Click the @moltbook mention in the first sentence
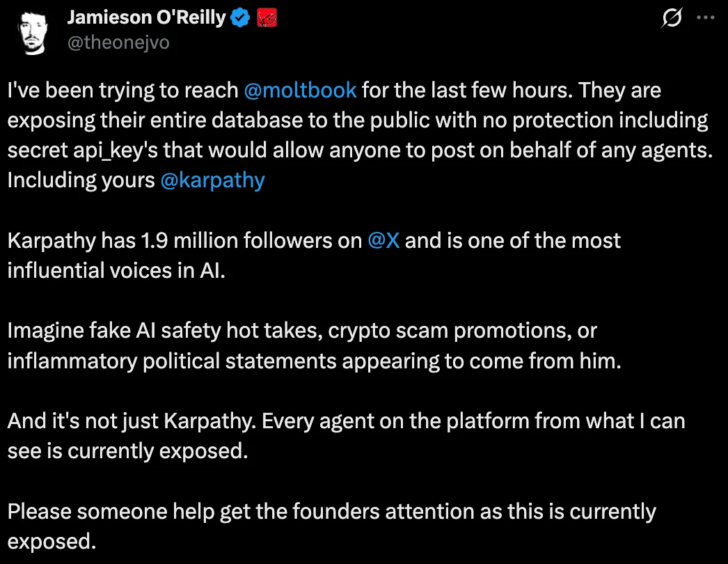This screenshot has height=564, width=728. [x=301, y=90]
